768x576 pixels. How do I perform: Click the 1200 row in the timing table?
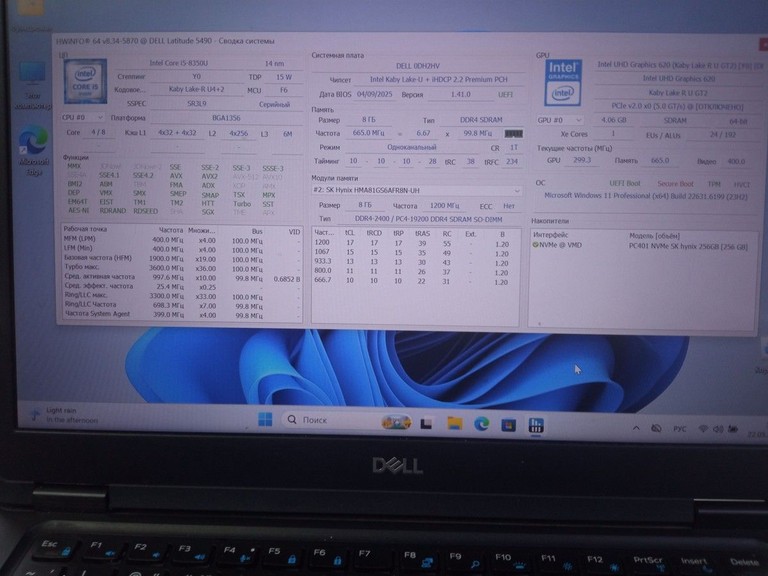[415, 243]
